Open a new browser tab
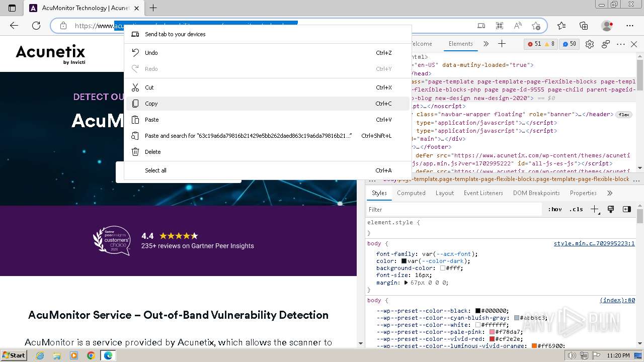644x362 pixels. point(153,8)
